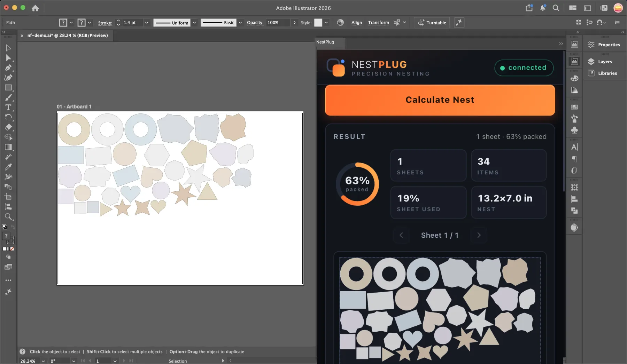This screenshot has height=364, width=627.
Task: Select the Curvature tool
Action: (8, 78)
